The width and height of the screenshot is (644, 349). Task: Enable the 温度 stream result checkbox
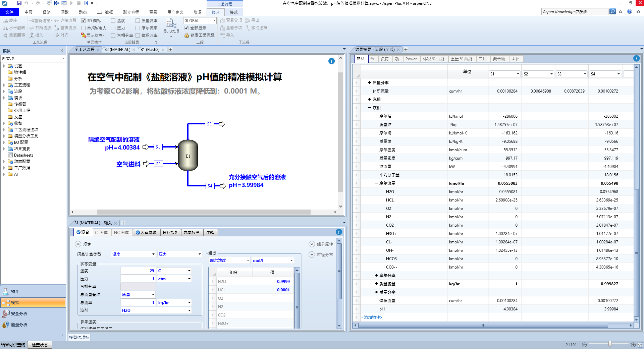pyautogui.click(x=113, y=20)
